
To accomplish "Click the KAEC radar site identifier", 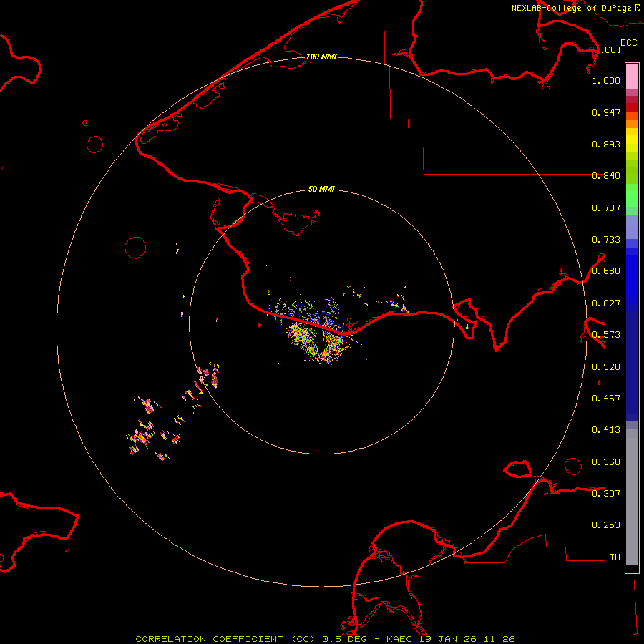I will [399, 639].
